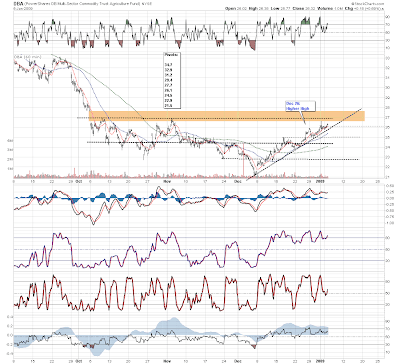The height and width of the screenshot is (364, 400).
Task: Click the Chg value in the header
Action: tap(367, 8)
